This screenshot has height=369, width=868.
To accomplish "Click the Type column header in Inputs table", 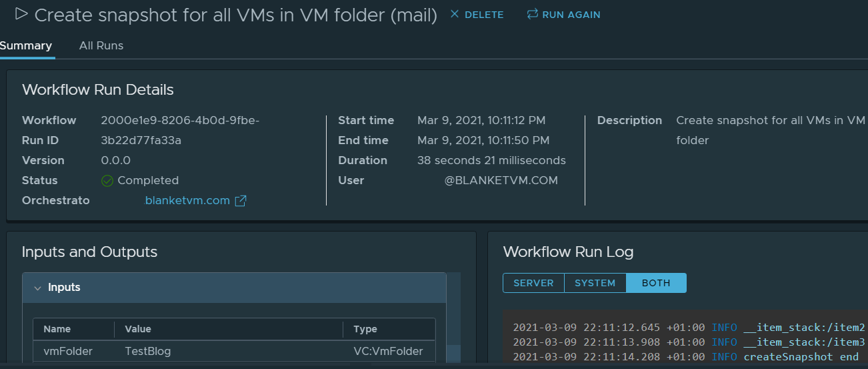I will (365, 329).
